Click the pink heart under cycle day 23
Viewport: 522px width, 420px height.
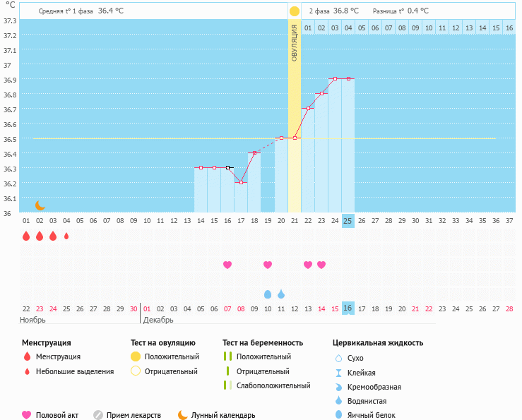tap(321, 265)
